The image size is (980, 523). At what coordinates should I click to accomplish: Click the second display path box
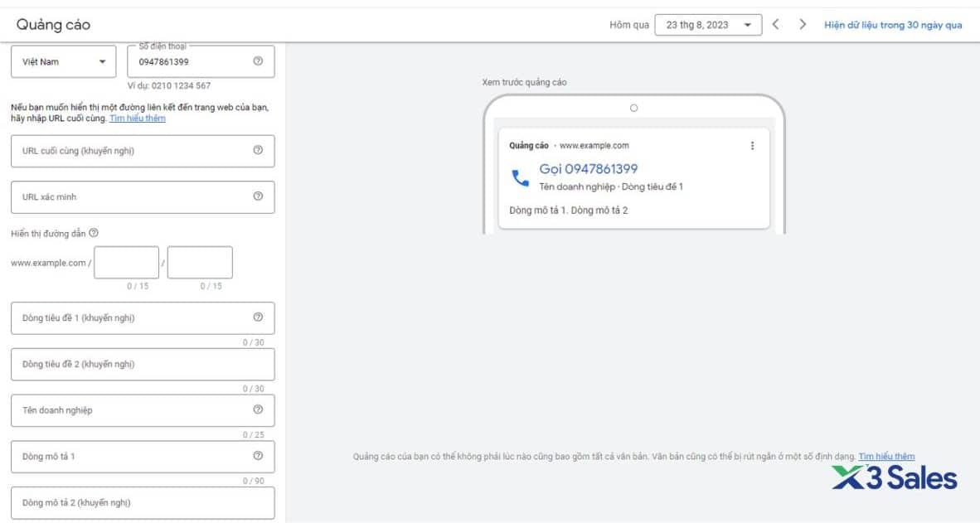[200, 263]
